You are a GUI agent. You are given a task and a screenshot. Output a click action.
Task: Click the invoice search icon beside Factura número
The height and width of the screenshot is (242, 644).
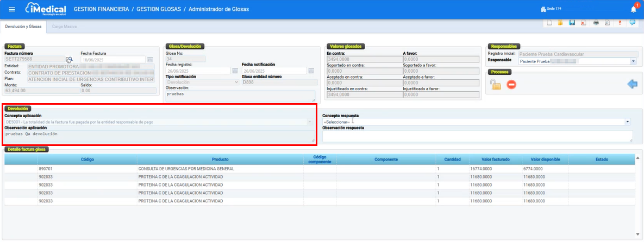pyautogui.click(x=69, y=60)
